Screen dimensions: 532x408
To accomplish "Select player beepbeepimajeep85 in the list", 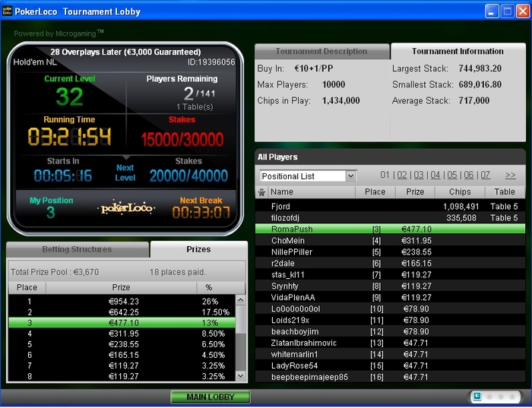I will pos(390,377).
